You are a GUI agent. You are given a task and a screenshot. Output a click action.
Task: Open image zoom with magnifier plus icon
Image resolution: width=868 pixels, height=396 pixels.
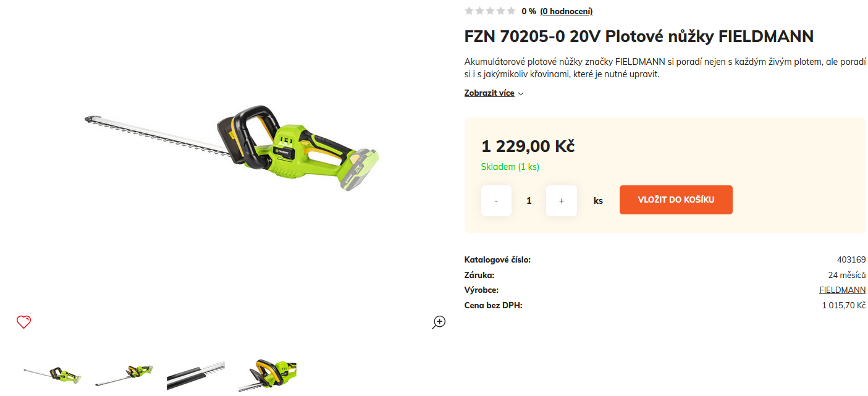pos(439,322)
